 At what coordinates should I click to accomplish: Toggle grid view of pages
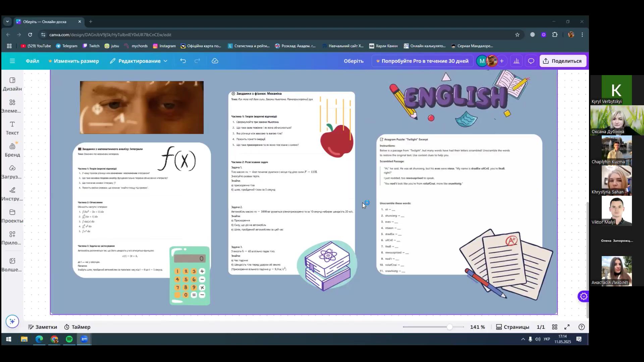(555, 327)
